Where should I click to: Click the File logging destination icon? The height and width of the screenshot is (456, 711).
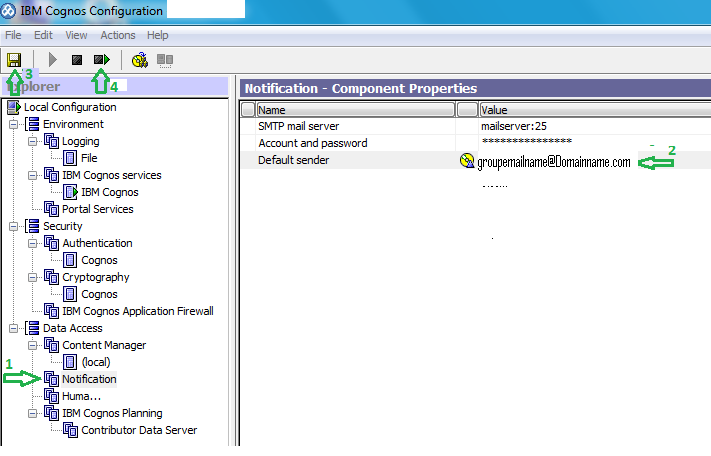(x=70, y=158)
